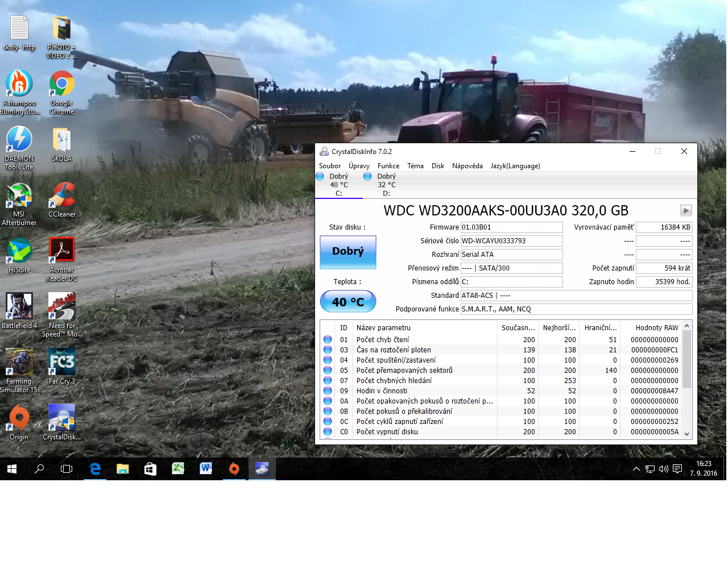The image size is (728, 582).
Task: Click the 40 °C temperature button
Action: click(x=348, y=302)
